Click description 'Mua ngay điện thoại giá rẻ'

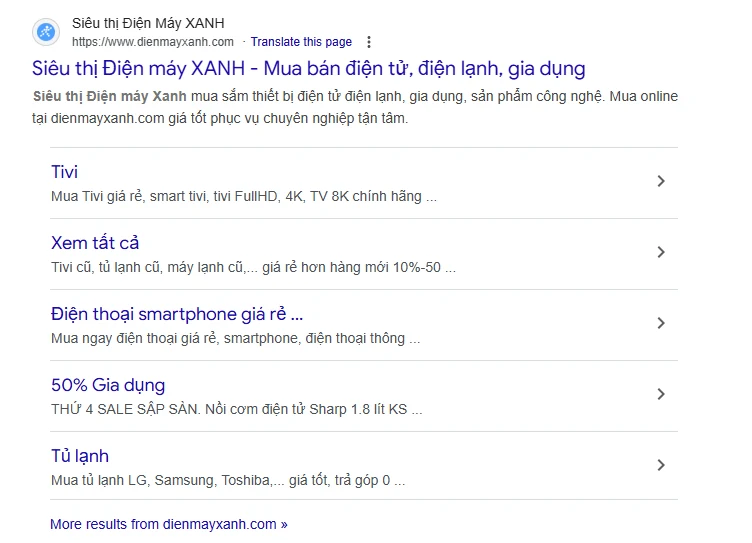coord(235,339)
